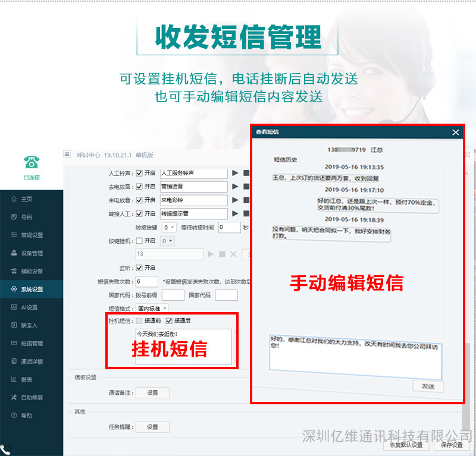Close the 查看短信 dialog
This screenshot has width=476, height=456.
(x=455, y=132)
